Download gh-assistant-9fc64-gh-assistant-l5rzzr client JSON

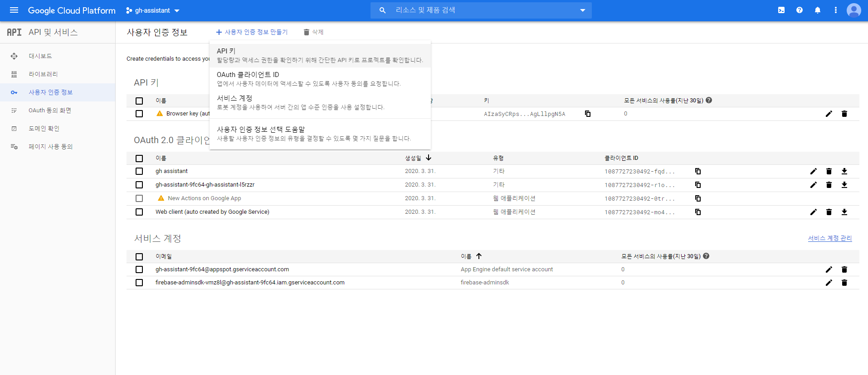(x=844, y=185)
